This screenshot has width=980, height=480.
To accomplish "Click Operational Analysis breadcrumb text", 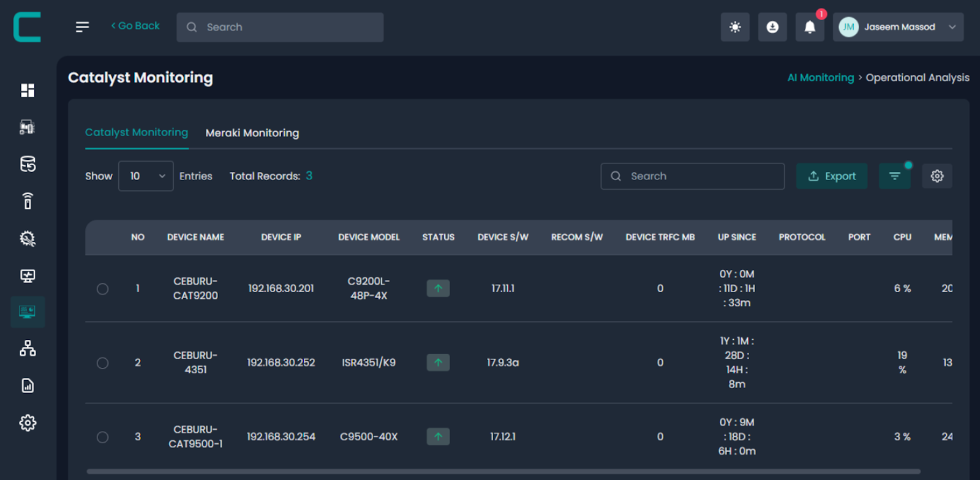I will click(x=918, y=78).
